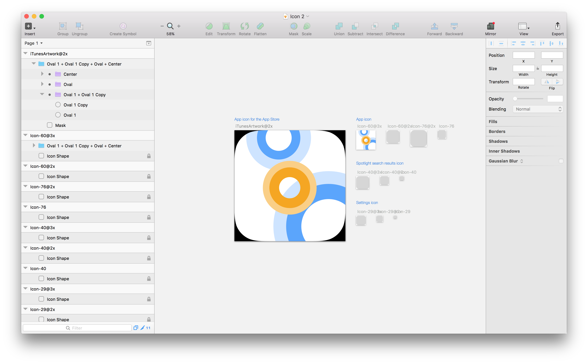This screenshot has width=588, height=364.
Task: Click the layer Filter search field
Action: [x=77, y=328]
